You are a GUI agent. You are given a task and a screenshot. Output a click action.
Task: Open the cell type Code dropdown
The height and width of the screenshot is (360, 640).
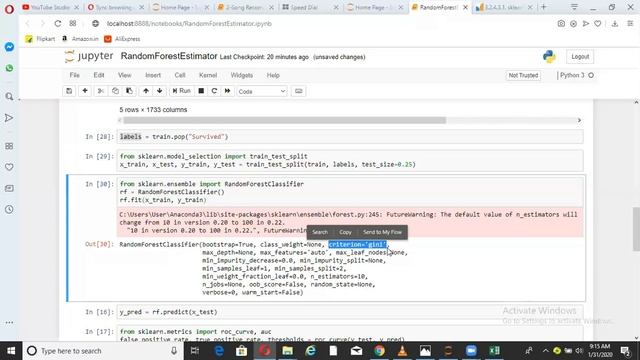pyautogui.click(x=262, y=91)
